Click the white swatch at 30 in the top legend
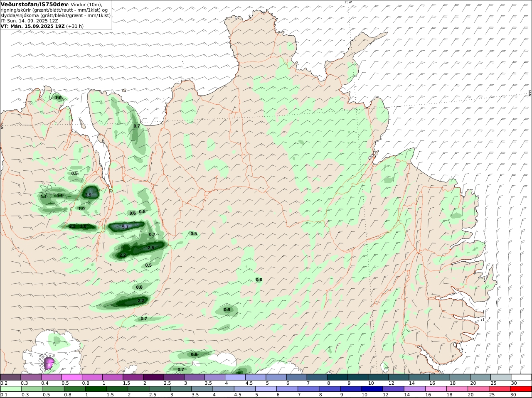 tap(521, 377)
